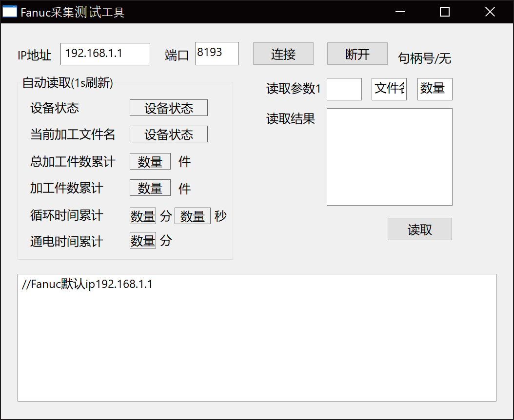Maximize the Fanuc采集测试工具 window

coord(444,12)
